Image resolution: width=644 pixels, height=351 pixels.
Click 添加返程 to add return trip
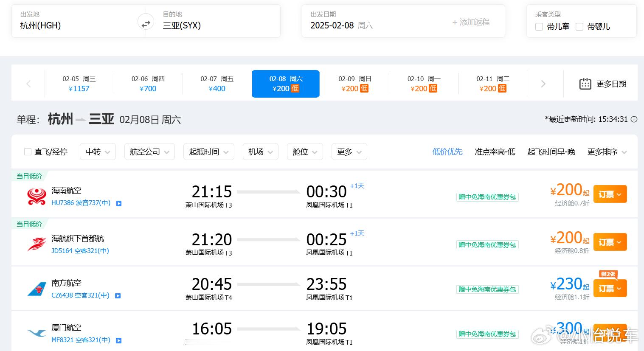click(x=471, y=22)
